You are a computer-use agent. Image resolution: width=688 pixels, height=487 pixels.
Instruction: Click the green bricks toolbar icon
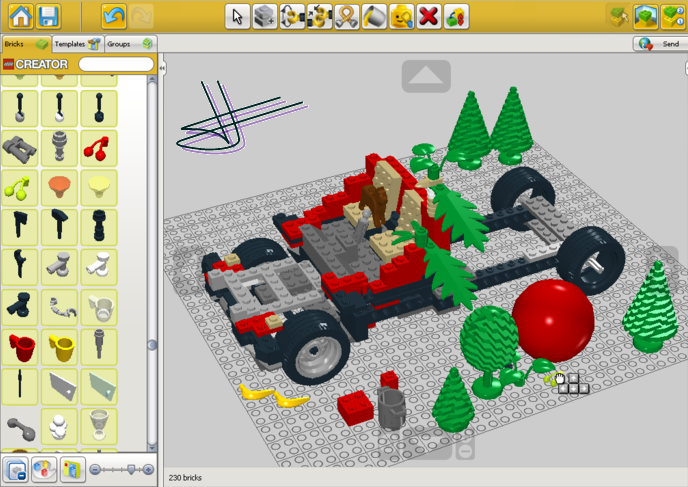click(x=456, y=17)
